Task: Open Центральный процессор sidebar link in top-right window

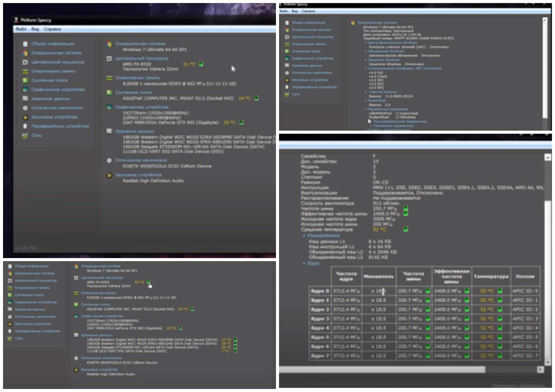Action: click(x=312, y=37)
